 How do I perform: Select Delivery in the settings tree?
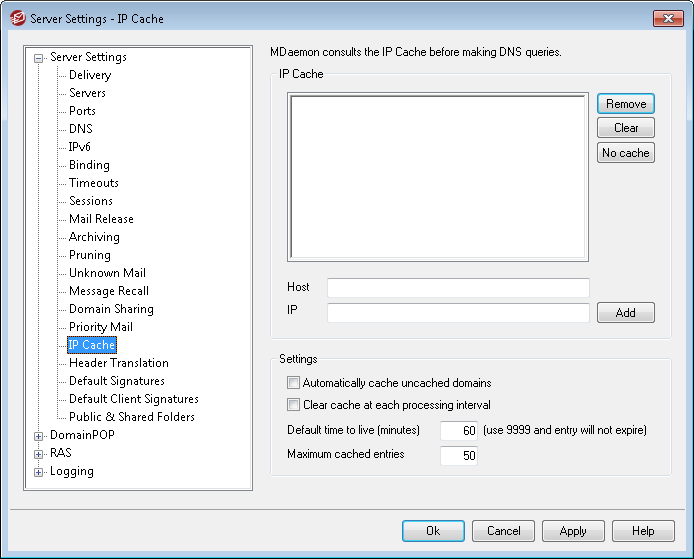point(90,75)
